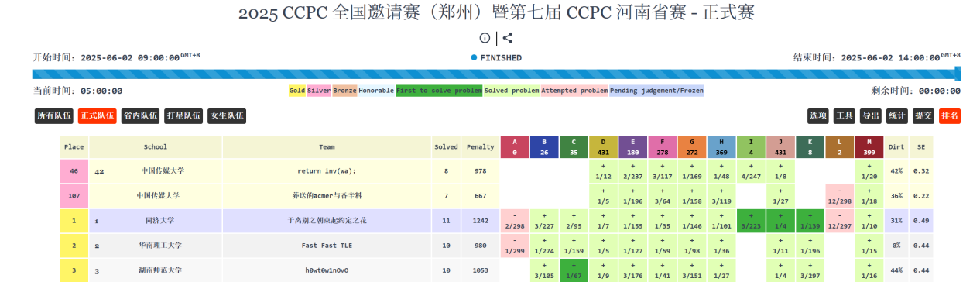Image resolution: width=980 pixels, height=282 pixels.
Task: Click the first-solved I cell for 同济大学
Action: (x=751, y=221)
